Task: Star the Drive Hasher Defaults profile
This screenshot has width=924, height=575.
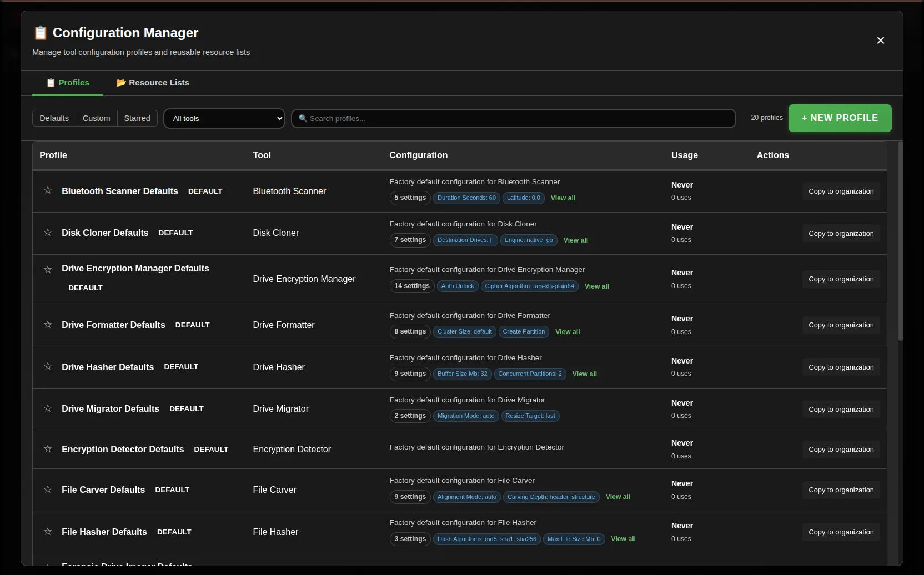Action: pyautogui.click(x=48, y=366)
